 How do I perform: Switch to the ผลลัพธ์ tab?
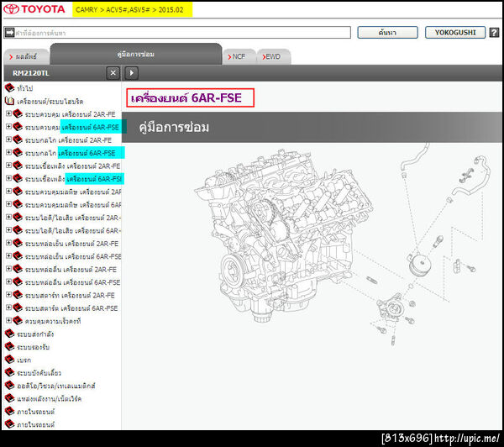[26, 57]
